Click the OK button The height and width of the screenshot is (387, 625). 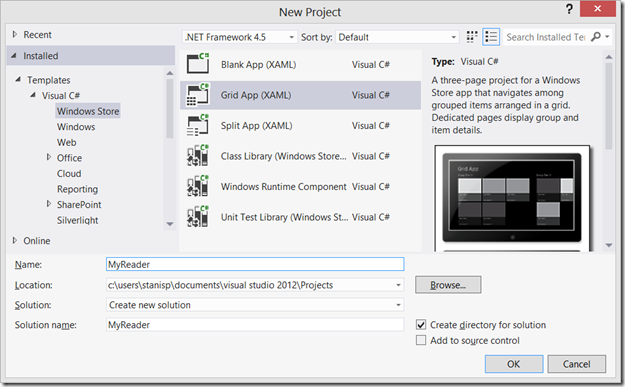click(x=514, y=364)
